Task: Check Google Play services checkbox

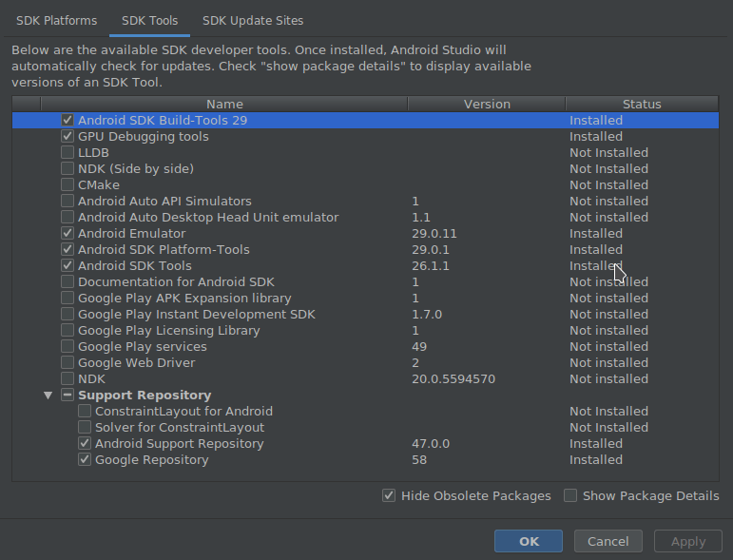Action: click(68, 346)
